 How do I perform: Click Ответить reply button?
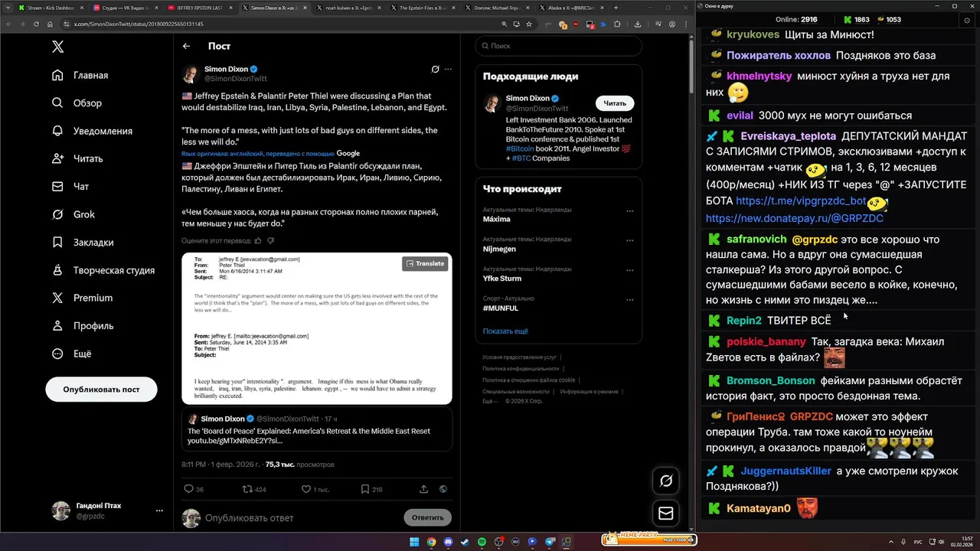427,517
